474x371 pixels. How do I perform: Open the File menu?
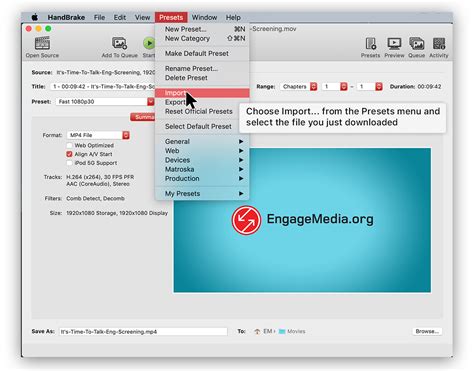click(x=99, y=17)
